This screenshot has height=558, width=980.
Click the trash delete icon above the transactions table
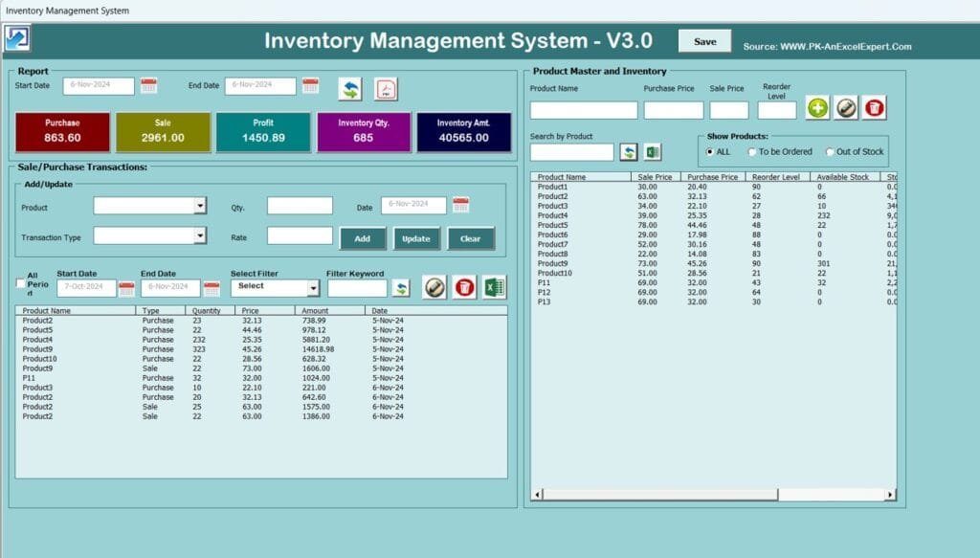click(464, 286)
